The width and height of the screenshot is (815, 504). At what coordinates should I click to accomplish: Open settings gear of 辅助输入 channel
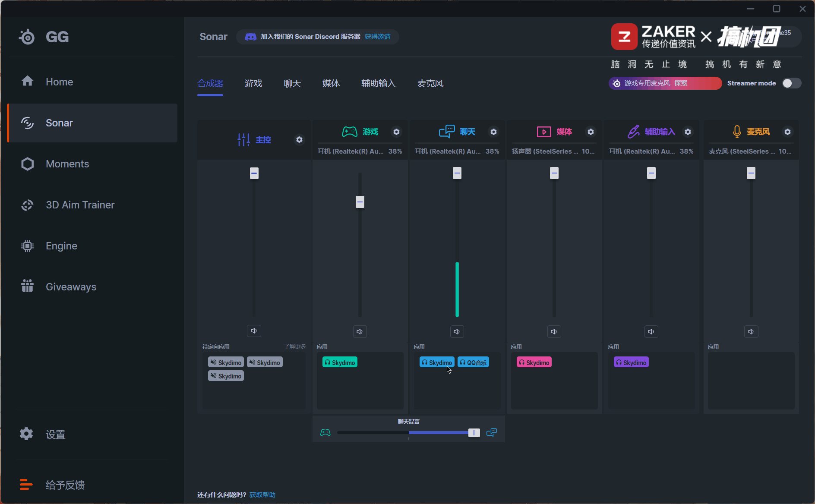click(x=688, y=132)
